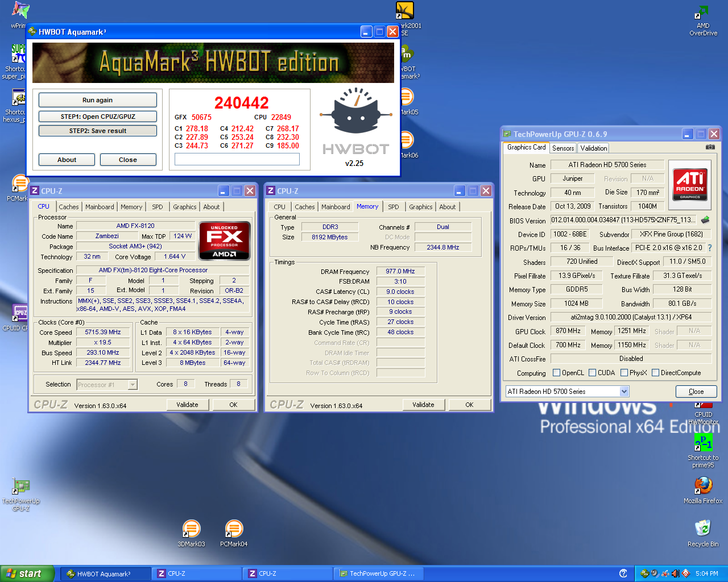This screenshot has width=728, height=582.
Task: Click the Core Speed value 5715.39 MHz
Action: pos(103,332)
